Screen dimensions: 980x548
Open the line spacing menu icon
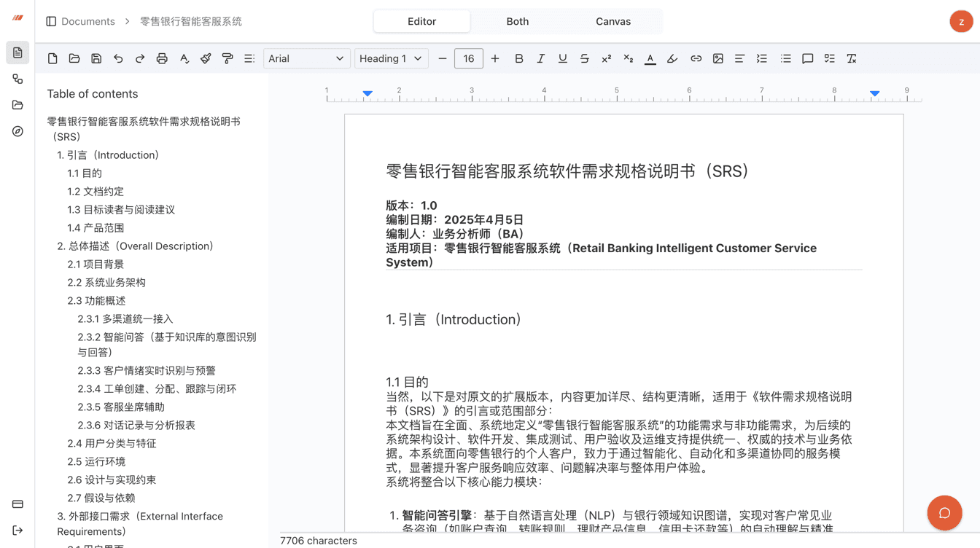click(x=249, y=59)
